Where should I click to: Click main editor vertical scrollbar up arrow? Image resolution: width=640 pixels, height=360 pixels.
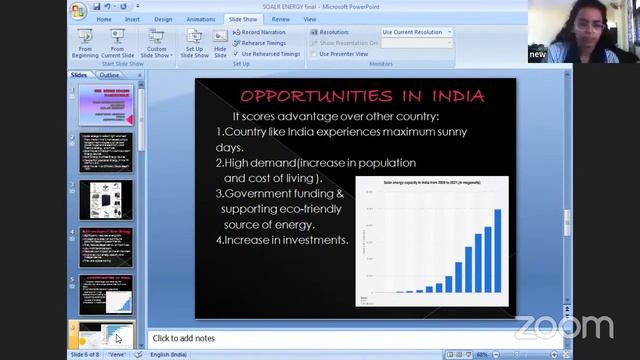[567, 75]
